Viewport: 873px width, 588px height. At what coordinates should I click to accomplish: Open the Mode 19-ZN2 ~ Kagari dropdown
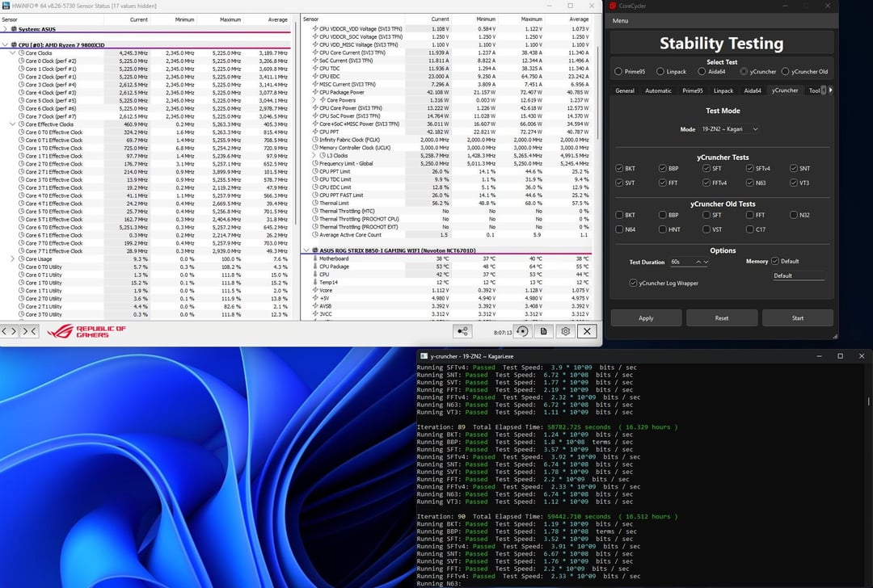click(729, 129)
